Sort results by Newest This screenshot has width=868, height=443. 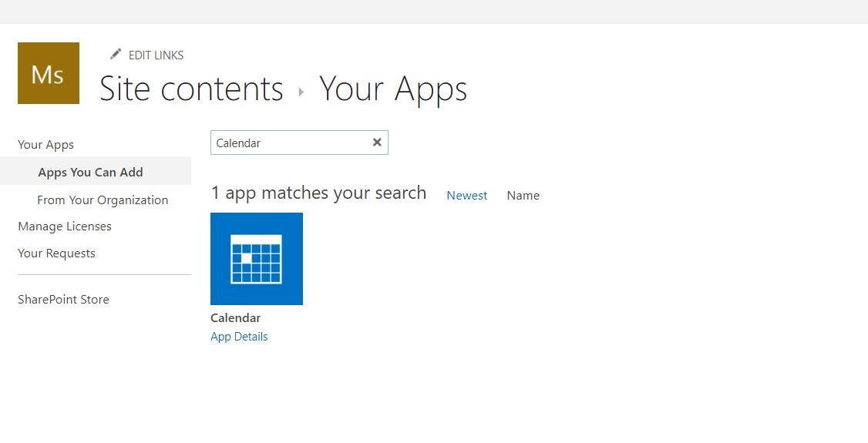466,195
